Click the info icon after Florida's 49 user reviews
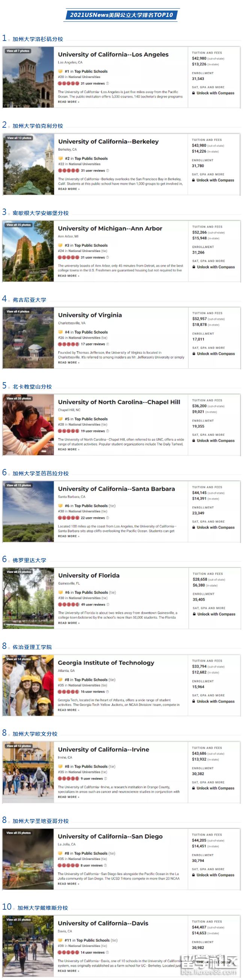 point(108,604)
